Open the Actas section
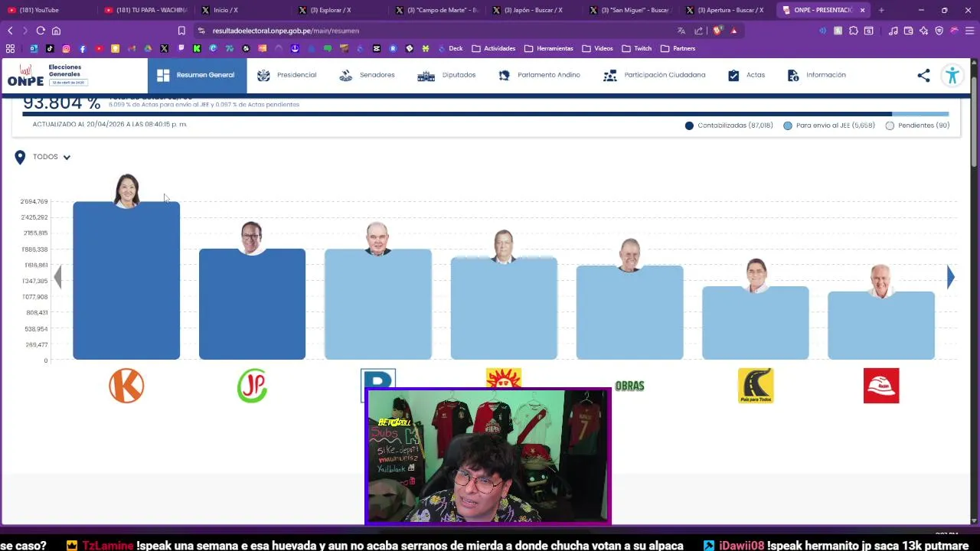 coord(746,75)
